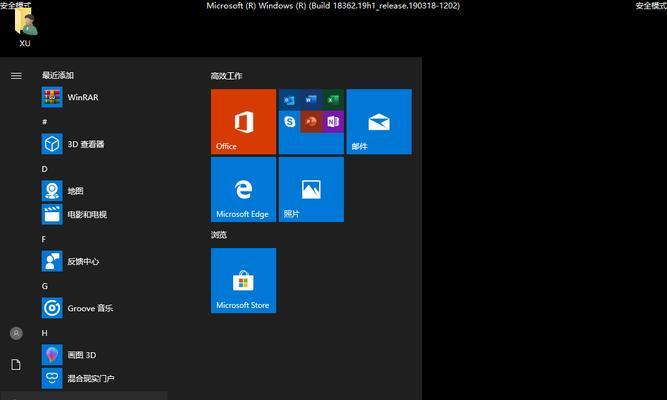This screenshot has width=667, height=400.
Task: Open 混合现实门户 app
Action: 103,378
